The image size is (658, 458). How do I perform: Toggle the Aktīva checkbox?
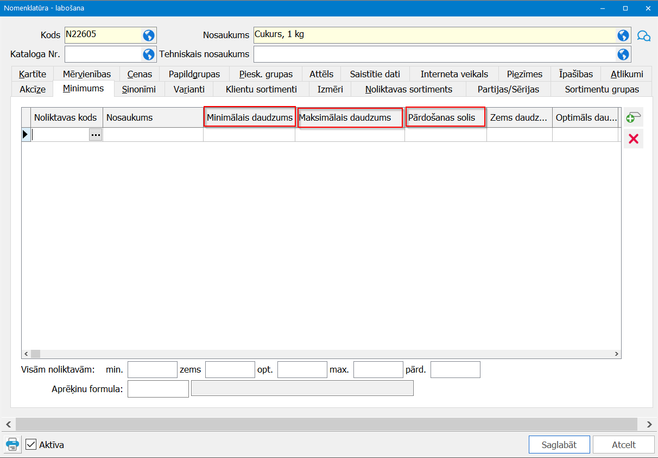click(x=31, y=444)
